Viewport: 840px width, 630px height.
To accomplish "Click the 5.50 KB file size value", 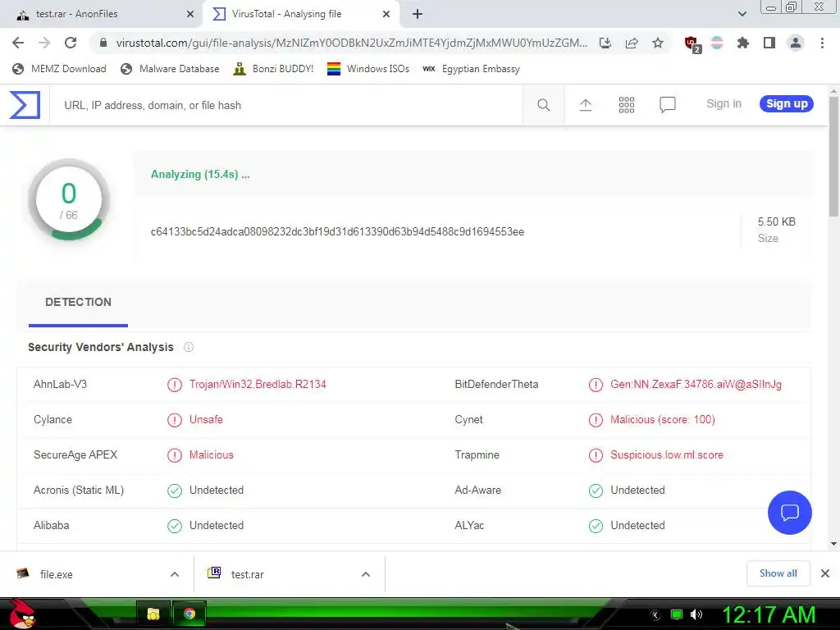I will point(777,221).
